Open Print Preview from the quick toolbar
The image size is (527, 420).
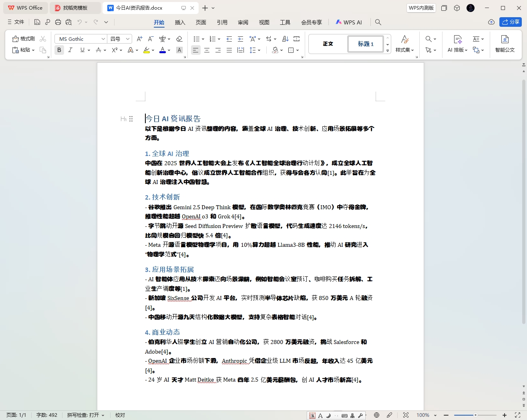coord(68,22)
